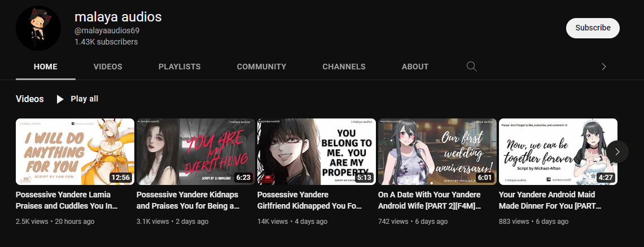Open Your Yandere Android Maid video title
644x247 pixels.
tap(550, 200)
